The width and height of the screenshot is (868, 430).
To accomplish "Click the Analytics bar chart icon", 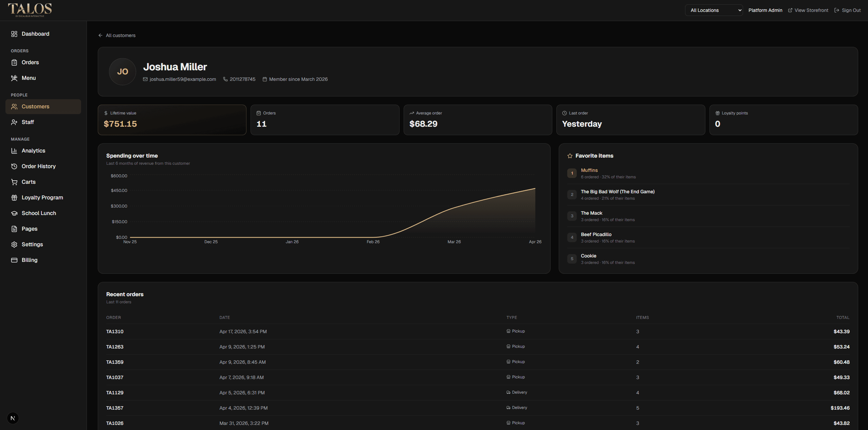I will [14, 151].
